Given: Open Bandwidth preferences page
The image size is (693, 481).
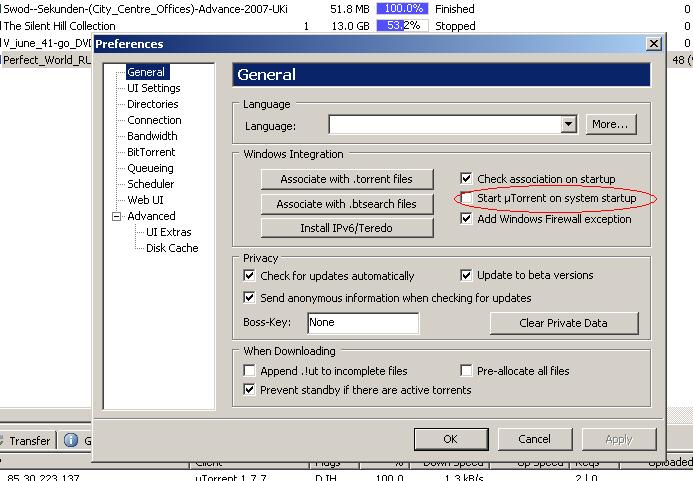Looking at the screenshot, I should (152, 136).
